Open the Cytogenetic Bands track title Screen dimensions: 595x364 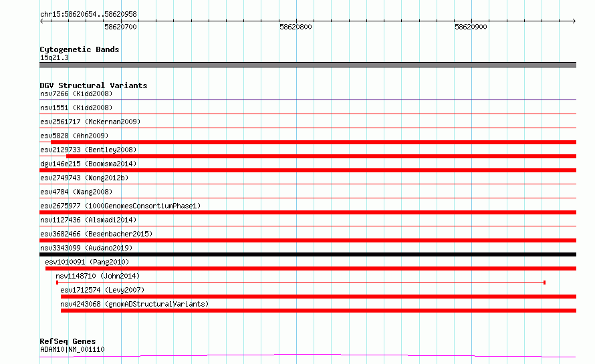point(80,49)
